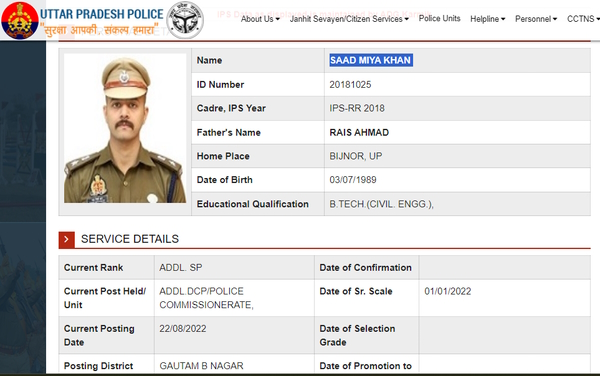Click the officer's profile photo

(125, 128)
